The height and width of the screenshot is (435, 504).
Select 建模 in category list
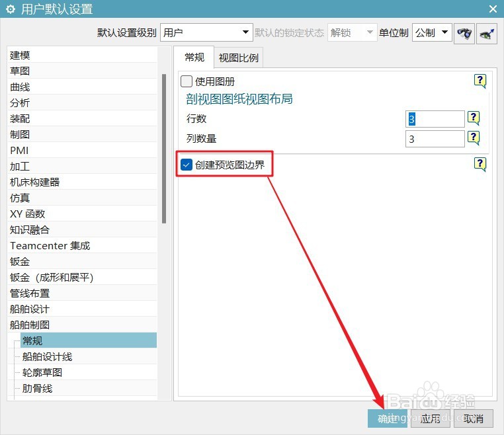(82, 56)
